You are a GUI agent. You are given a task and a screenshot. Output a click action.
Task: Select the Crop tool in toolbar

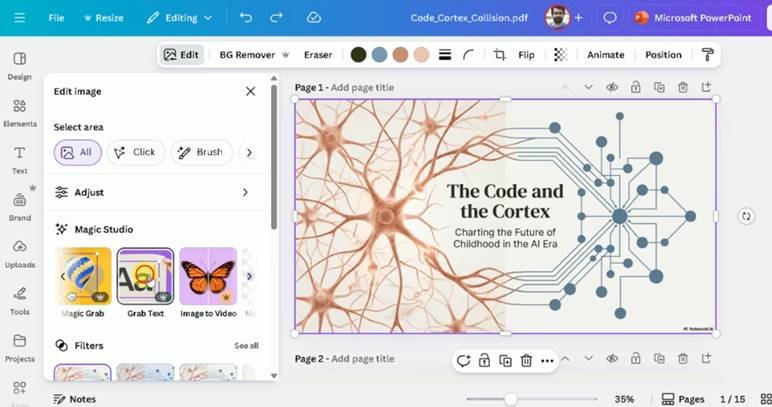(500, 55)
